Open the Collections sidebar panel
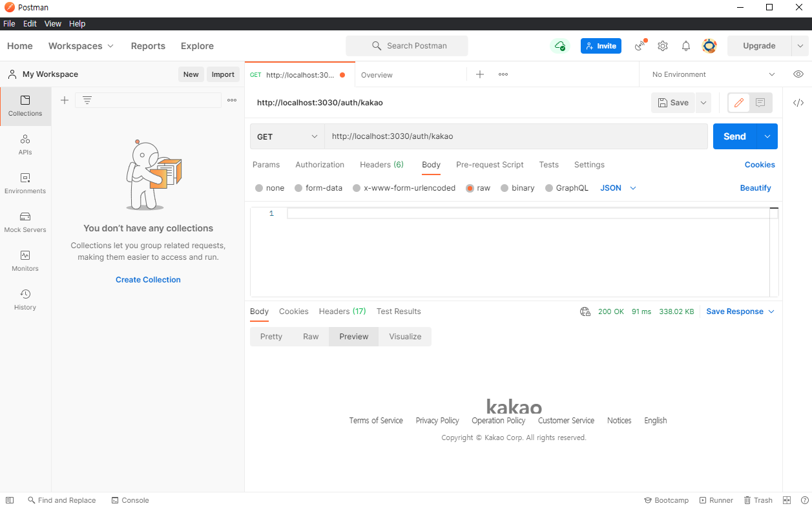The height and width of the screenshot is (506, 812). (x=25, y=107)
